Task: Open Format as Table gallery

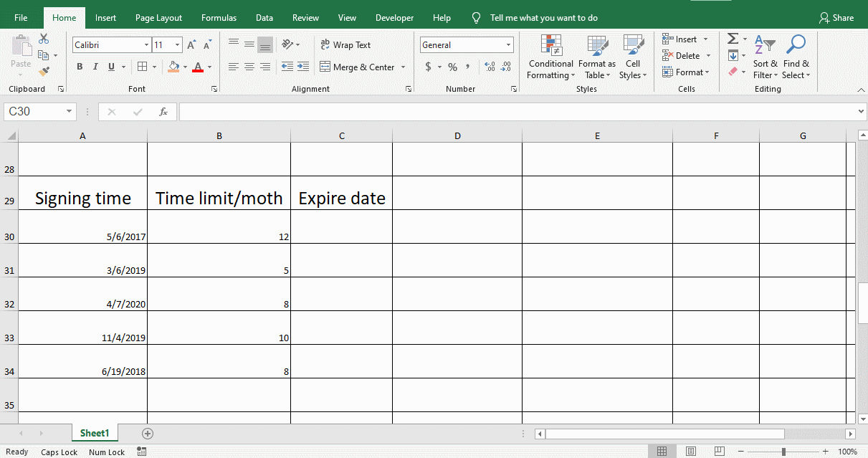Action: click(597, 57)
